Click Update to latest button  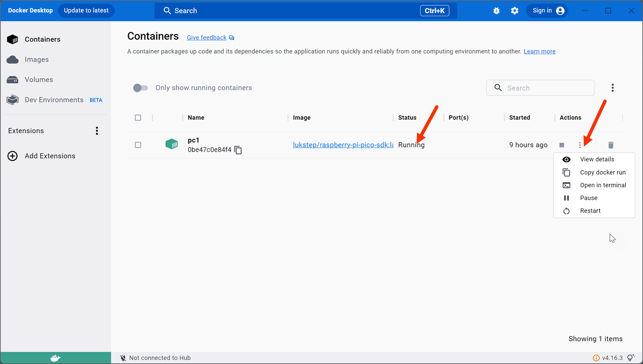pyautogui.click(x=86, y=11)
